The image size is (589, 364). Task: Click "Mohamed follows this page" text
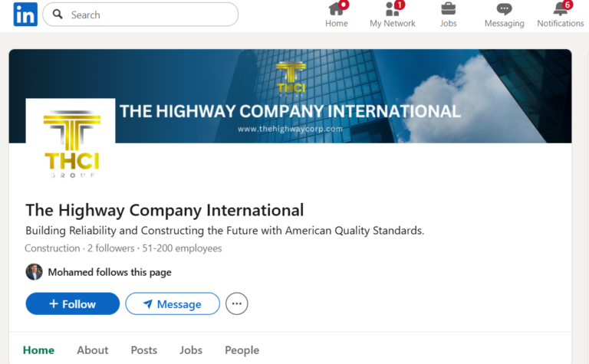tap(110, 272)
